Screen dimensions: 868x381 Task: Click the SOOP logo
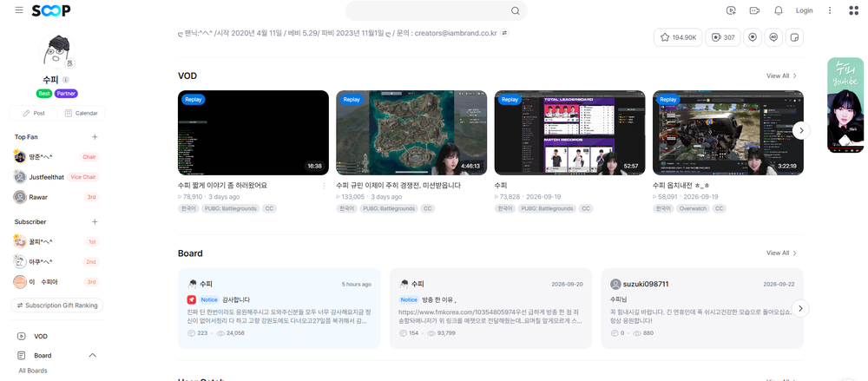[51, 10]
